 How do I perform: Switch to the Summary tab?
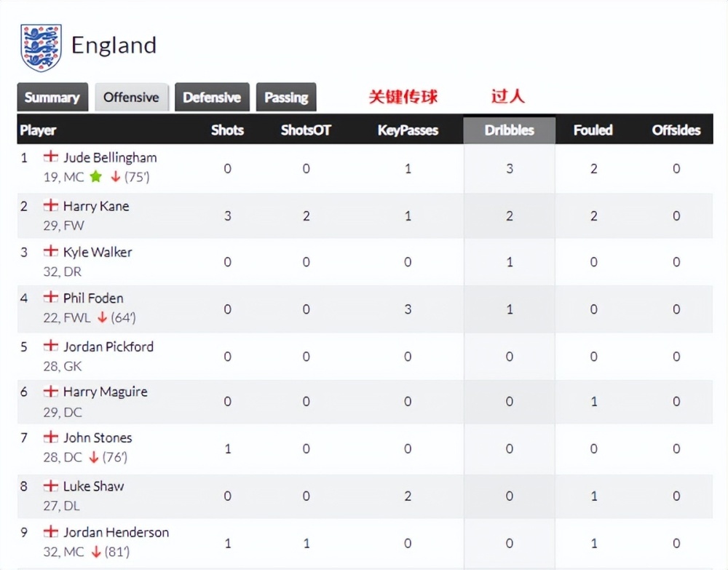point(52,98)
